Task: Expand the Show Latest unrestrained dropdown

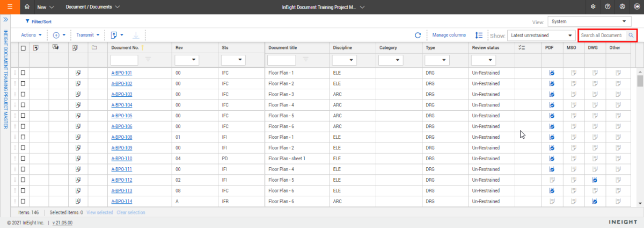Action: (x=541, y=35)
